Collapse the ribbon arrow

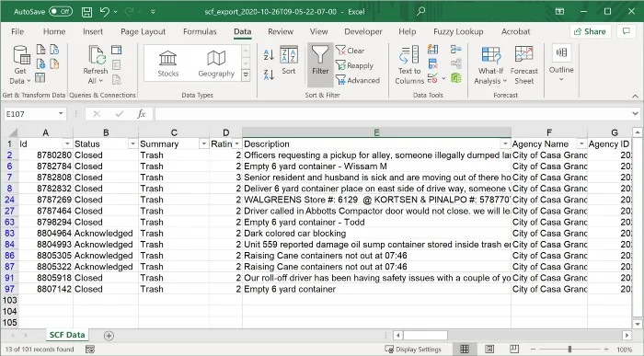click(x=635, y=96)
